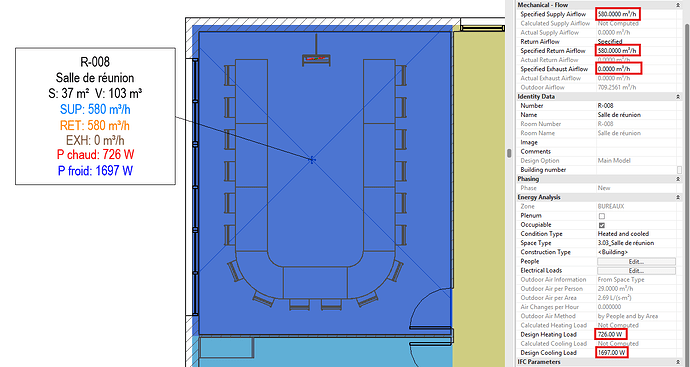Edit the Design Heating Load value
Screen dimensions: 690x367
(x=611, y=334)
